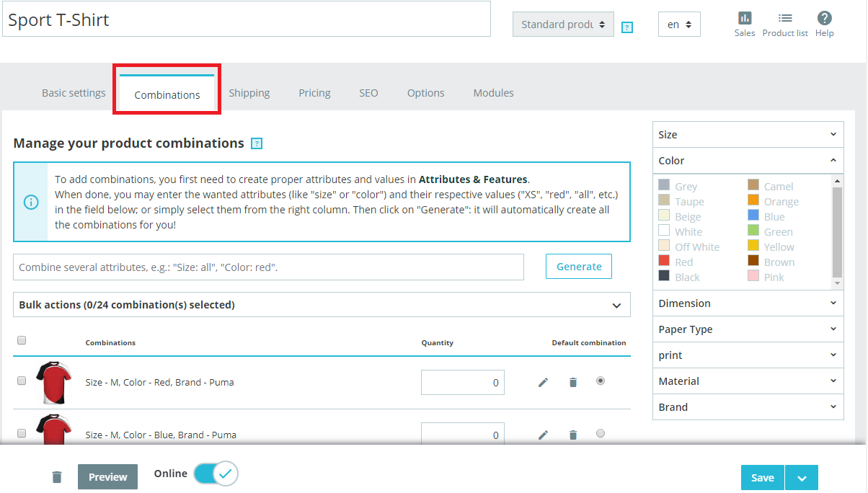Set Red Puma as the default combination
This screenshot has width=868, height=493.
tap(600, 381)
